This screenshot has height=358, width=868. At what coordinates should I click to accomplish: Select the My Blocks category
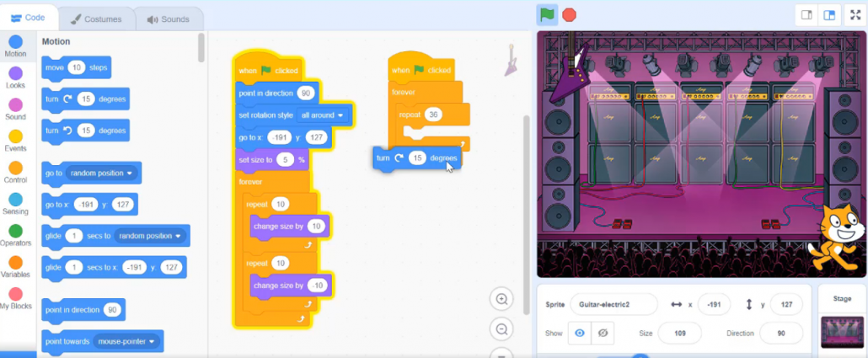point(15,299)
